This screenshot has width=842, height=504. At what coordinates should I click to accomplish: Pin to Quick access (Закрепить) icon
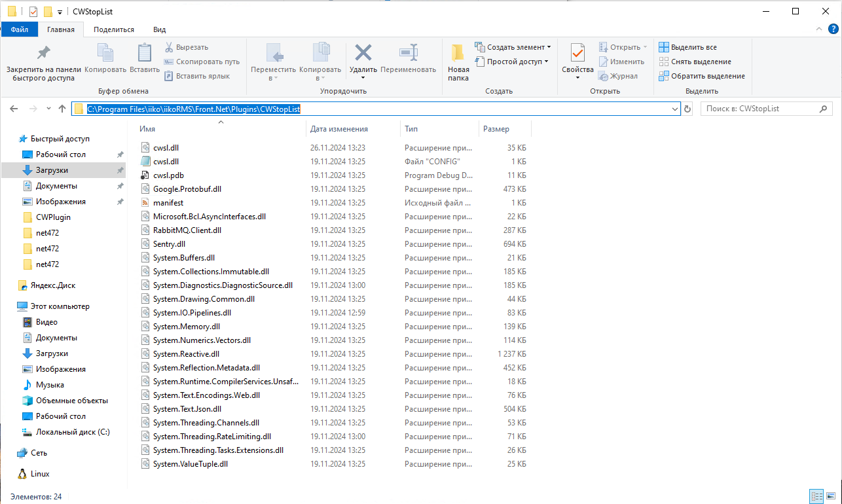pyautogui.click(x=43, y=53)
